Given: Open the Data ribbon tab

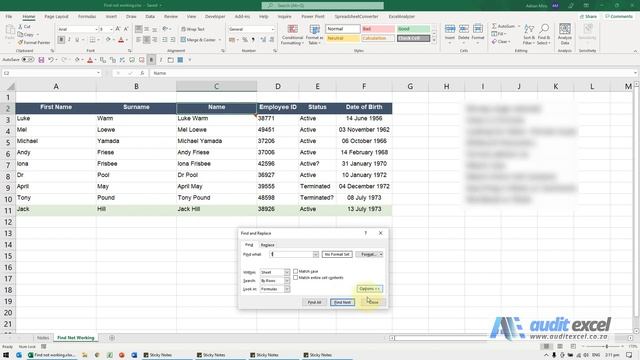Looking at the screenshot, I should [150, 17].
